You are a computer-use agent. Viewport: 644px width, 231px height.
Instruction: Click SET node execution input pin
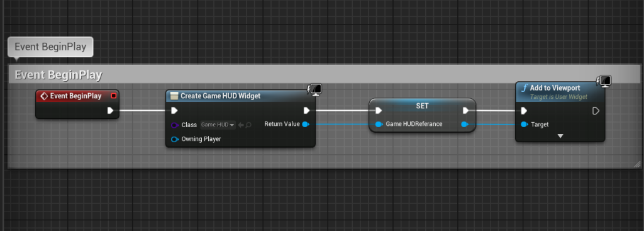coord(378,110)
